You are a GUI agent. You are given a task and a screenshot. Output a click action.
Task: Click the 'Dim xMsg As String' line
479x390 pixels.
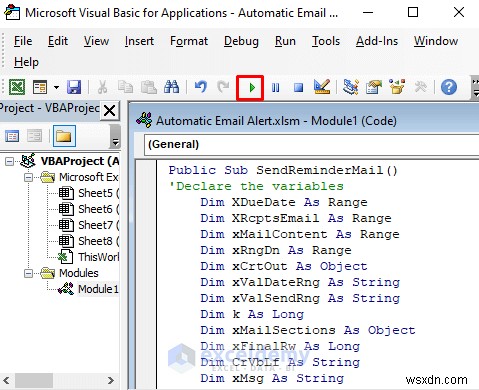pos(272,378)
